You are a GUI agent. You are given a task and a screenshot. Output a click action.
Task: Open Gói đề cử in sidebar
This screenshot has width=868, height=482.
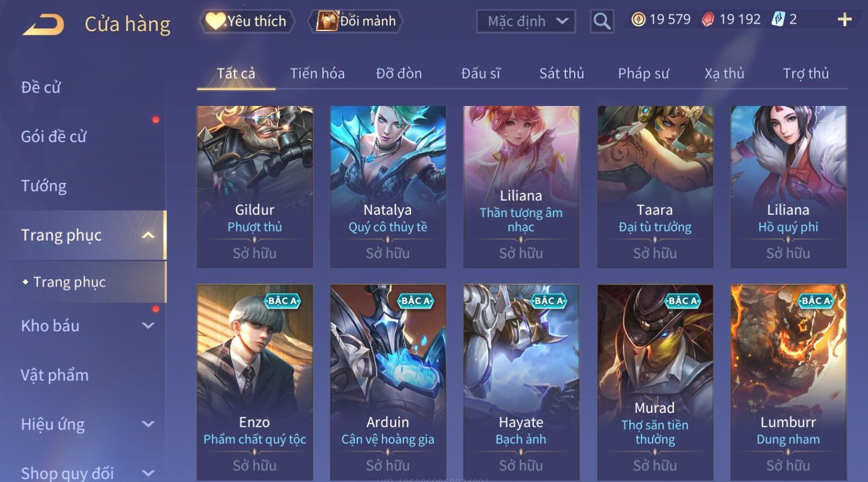point(54,136)
